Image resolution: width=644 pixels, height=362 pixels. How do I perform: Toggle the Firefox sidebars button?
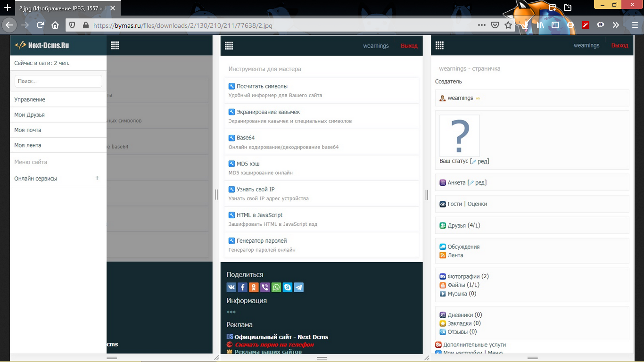tap(555, 25)
